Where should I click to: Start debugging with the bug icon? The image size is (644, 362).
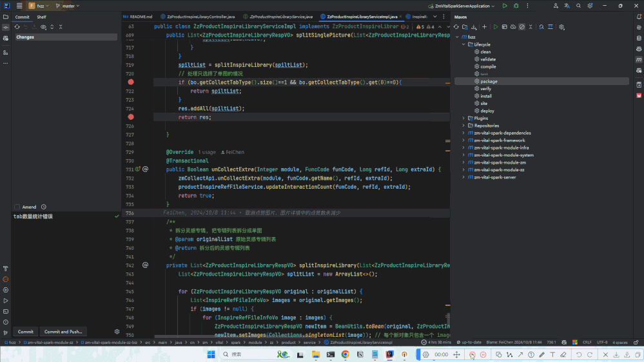(516, 6)
